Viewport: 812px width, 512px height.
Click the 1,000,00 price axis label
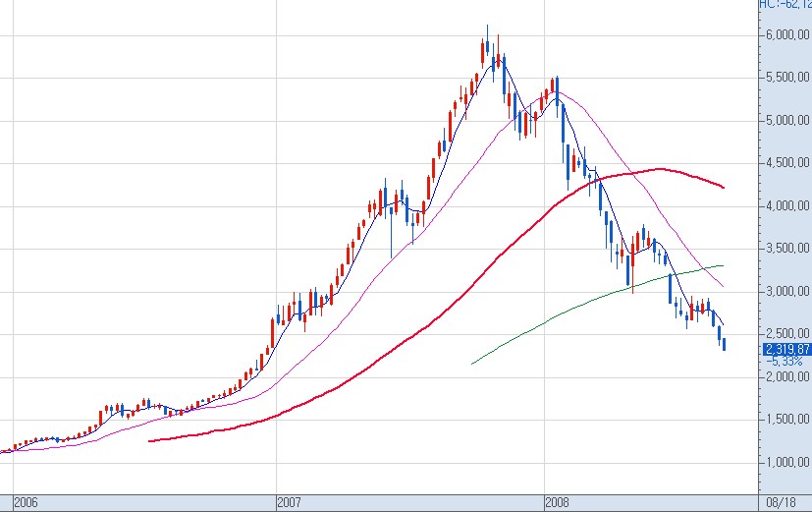coord(785,463)
